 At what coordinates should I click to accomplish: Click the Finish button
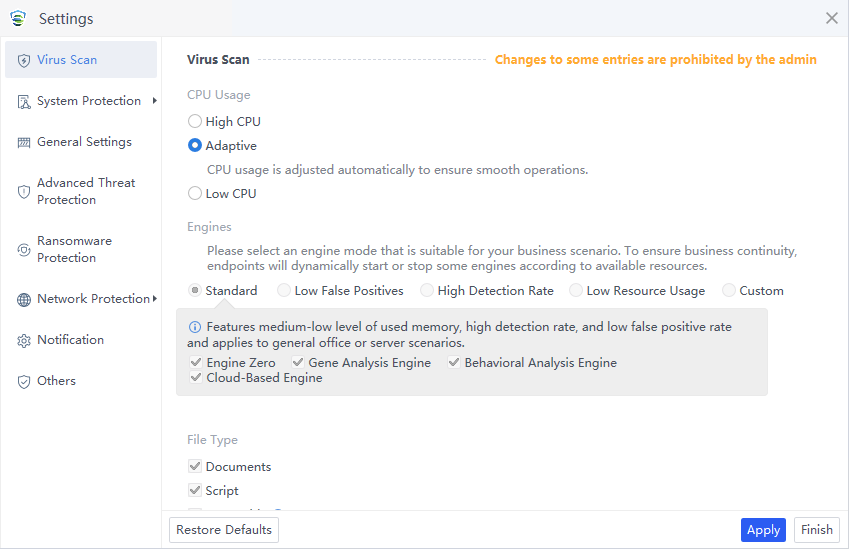pos(816,530)
